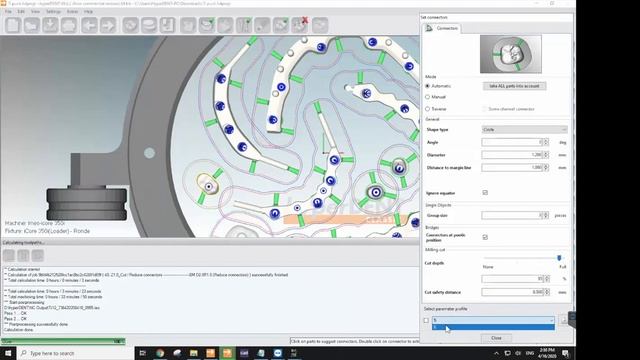Click into the Diameter input field
Image resolution: width=640 pixels, height=360 pixels.
512,155
